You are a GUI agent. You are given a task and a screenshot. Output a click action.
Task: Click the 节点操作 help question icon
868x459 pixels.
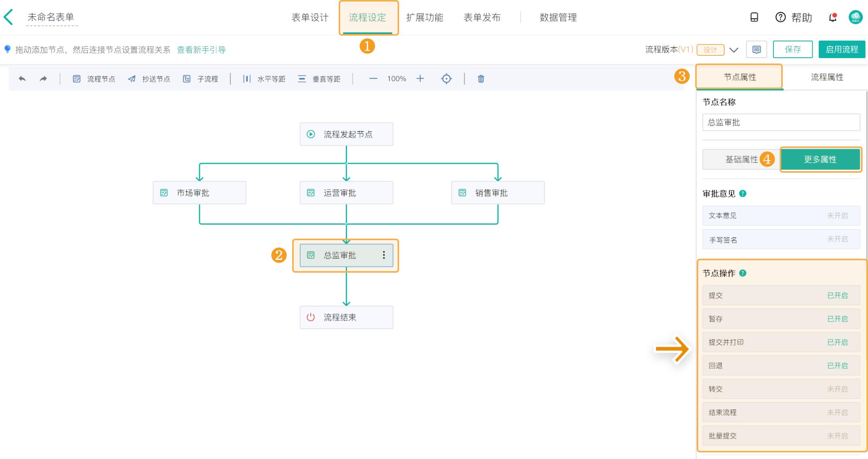coord(742,273)
